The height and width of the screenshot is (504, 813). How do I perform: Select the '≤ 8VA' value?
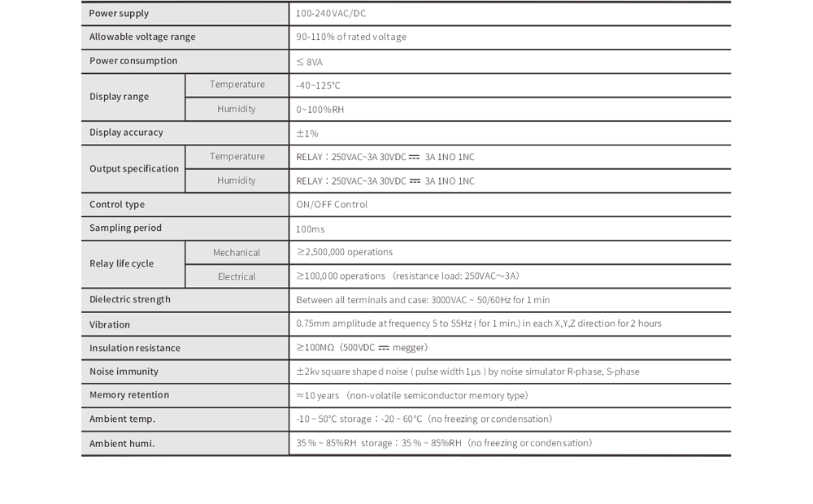click(x=309, y=63)
